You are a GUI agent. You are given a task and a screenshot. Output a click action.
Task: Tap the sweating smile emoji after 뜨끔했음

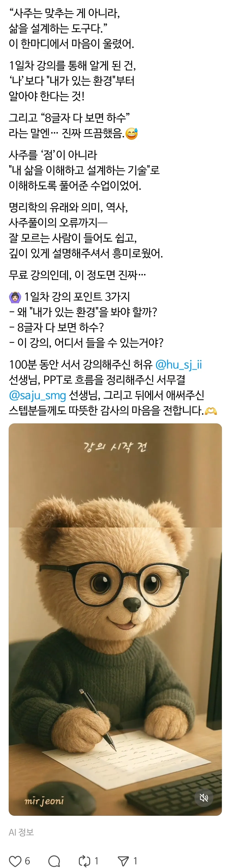(132, 133)
